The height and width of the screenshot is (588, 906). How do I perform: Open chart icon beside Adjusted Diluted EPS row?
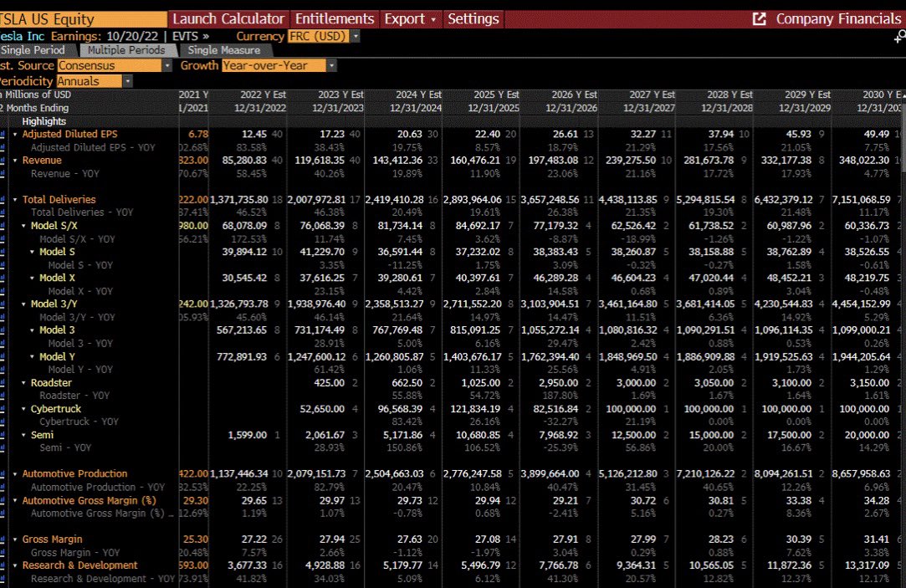click(x=3, y=134)
